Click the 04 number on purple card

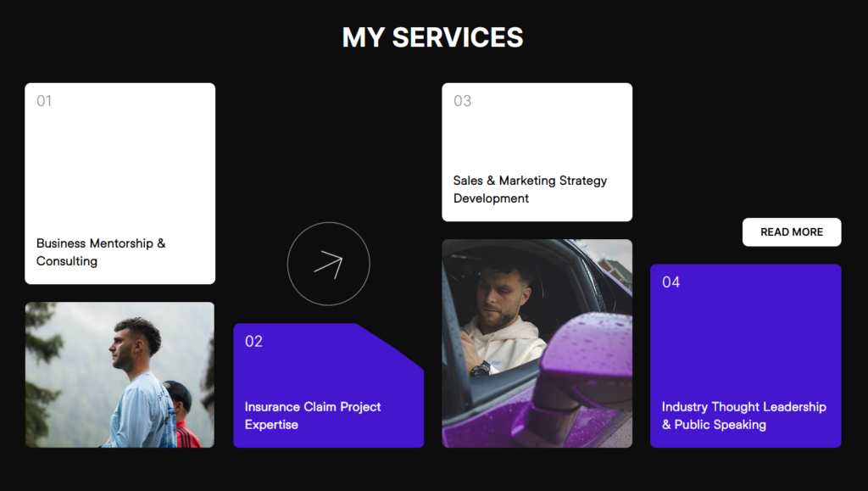pos(671,282)
